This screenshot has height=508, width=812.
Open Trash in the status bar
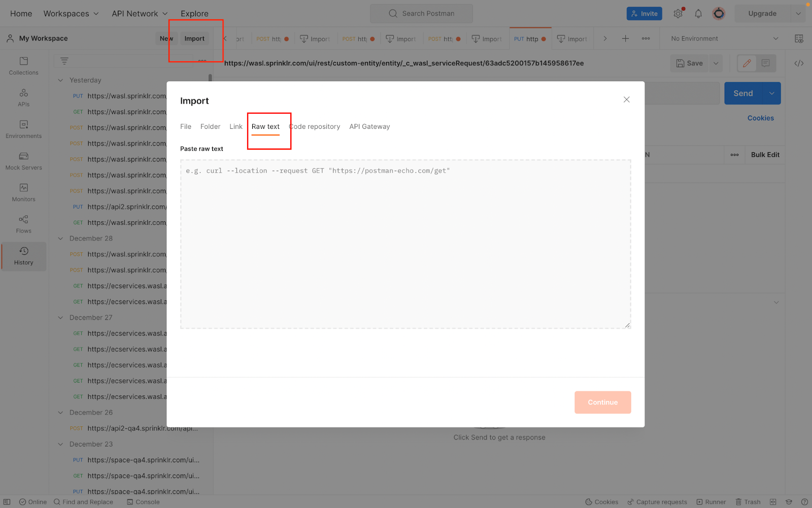[x=748, y=502]
